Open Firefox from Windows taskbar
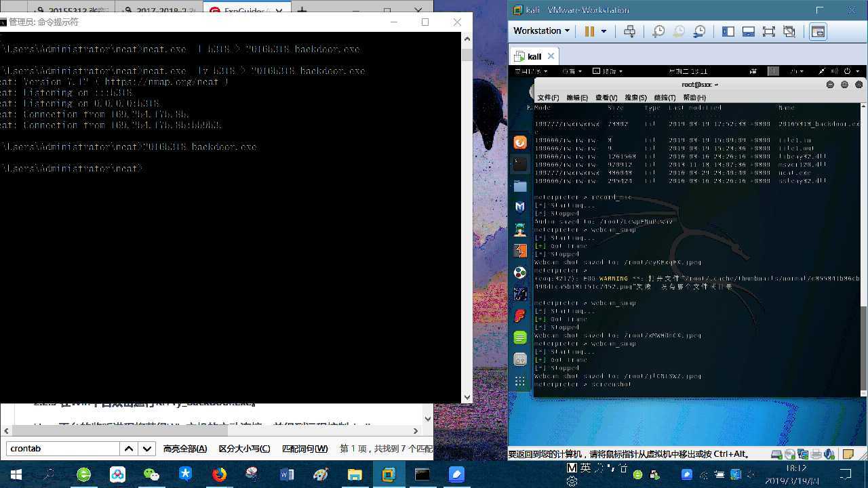Image resolution: width=868 pixels, height=488 pixels. coord(219,474)
